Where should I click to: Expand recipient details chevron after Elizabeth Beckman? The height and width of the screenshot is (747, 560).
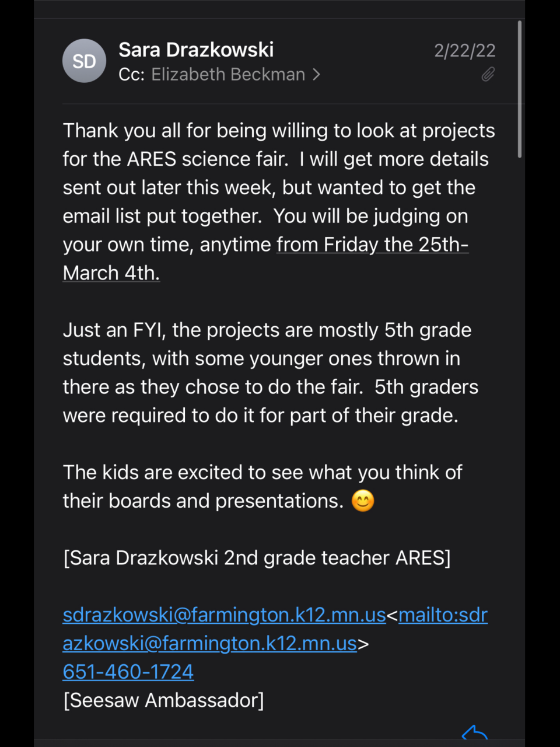(x=316, y=75)
